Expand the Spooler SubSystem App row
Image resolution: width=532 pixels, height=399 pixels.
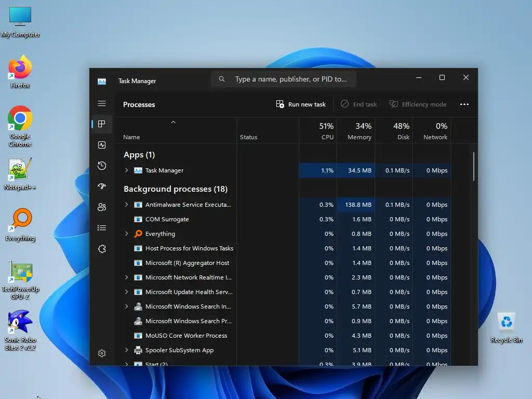(127, 350)
